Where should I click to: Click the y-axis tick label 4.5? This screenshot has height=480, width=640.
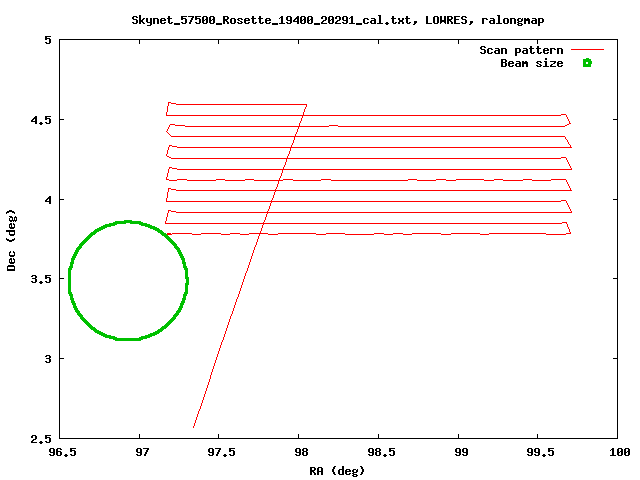[42, 120]
